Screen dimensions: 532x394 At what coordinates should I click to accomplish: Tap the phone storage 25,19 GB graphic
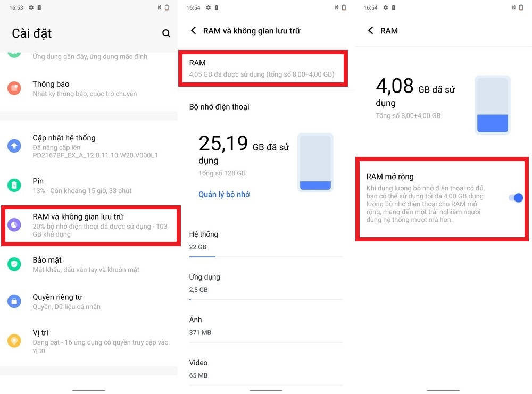(x=315, y=162)
